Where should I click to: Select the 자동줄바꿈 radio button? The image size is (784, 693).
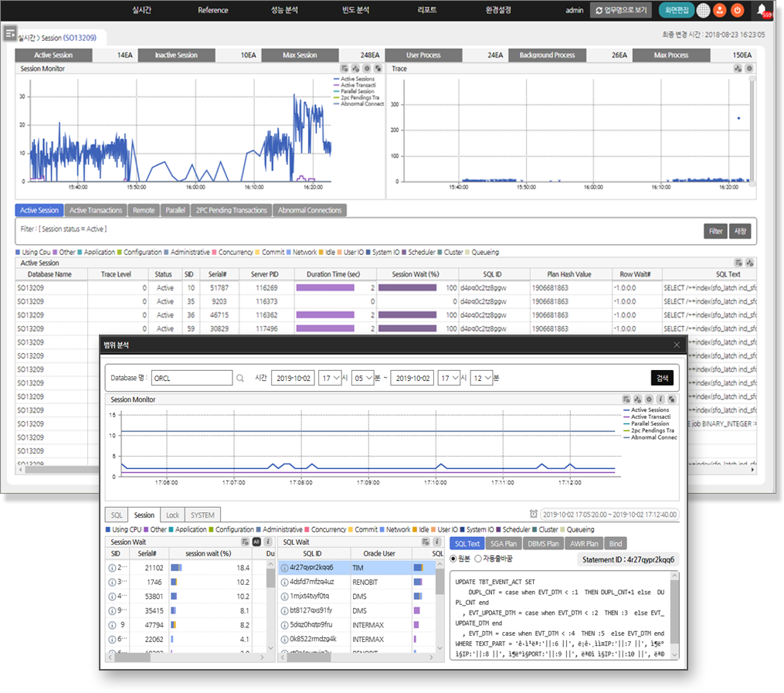pos(478,559)
